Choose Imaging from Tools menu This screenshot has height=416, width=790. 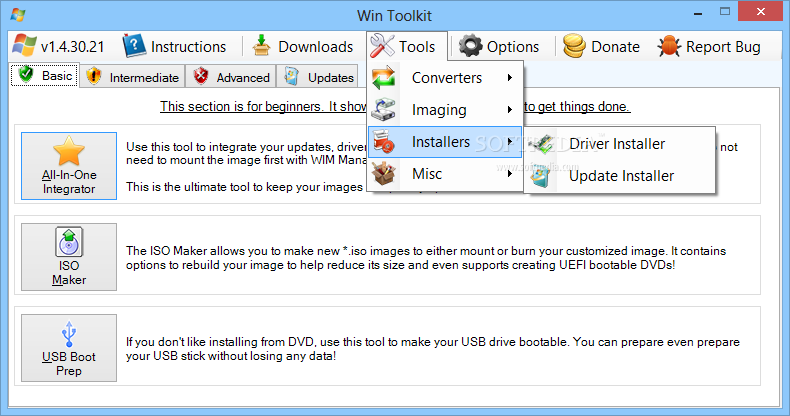445,109
